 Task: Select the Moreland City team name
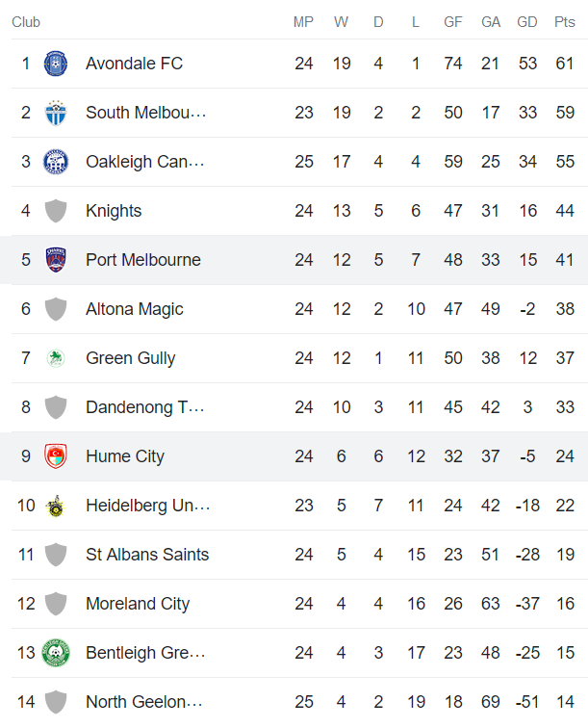point(138,605)
